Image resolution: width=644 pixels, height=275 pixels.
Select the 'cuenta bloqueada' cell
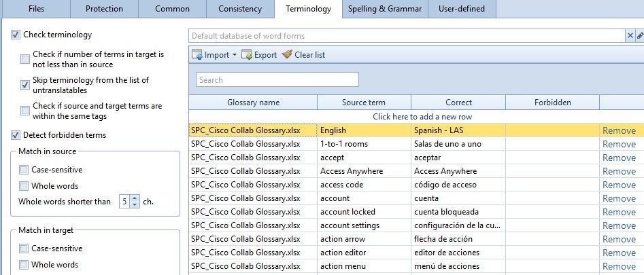point(458,212)
